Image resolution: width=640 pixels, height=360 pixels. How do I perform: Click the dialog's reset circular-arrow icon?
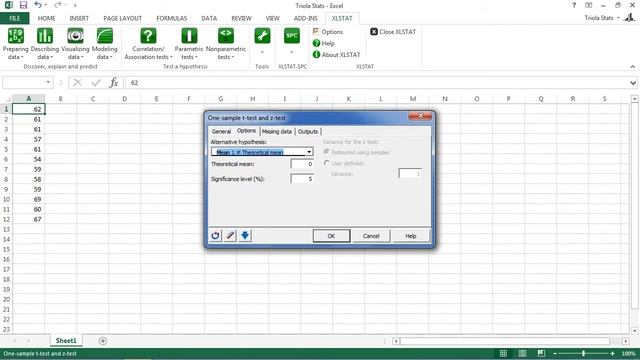216,236
